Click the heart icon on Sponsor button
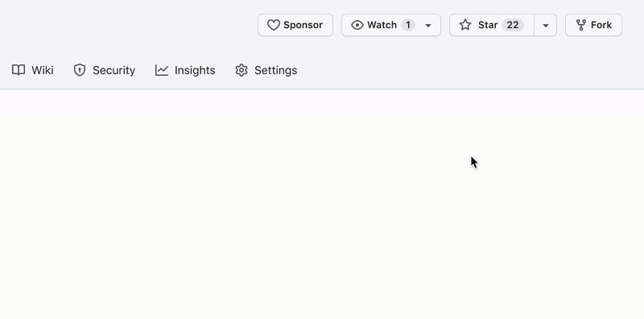 [x=274, y=25]
